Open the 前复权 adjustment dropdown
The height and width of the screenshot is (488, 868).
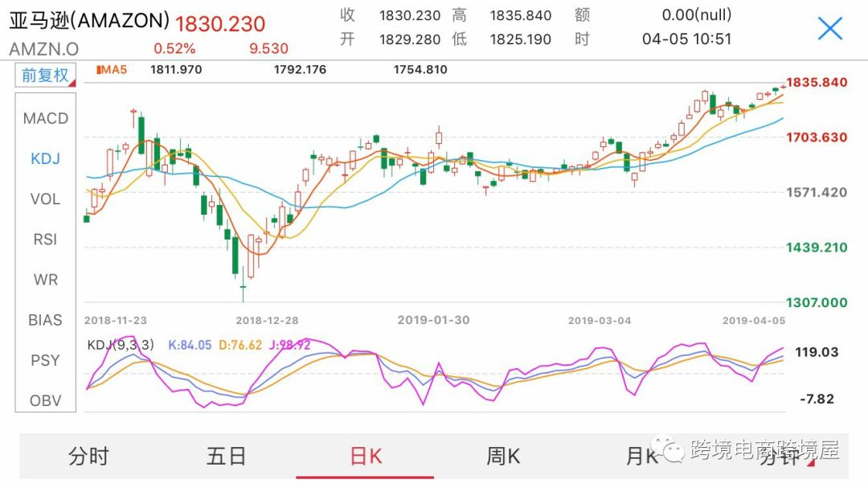(x=46, y=75)
